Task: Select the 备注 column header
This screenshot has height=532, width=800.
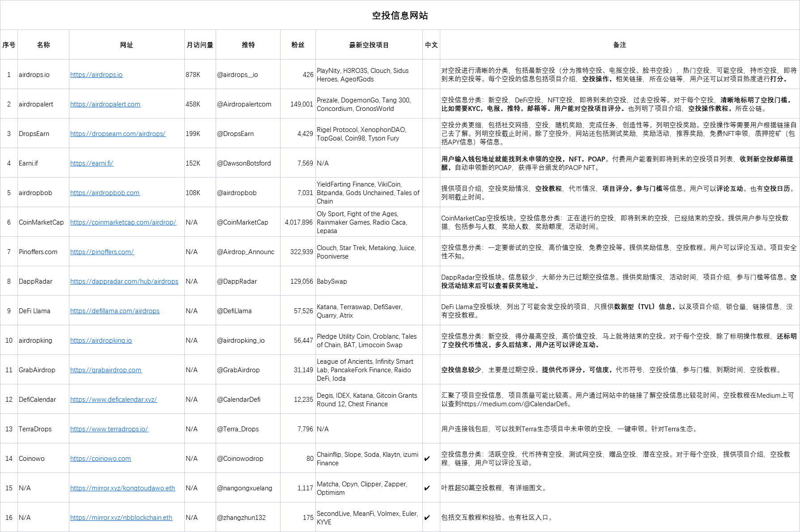Action: [620, 45]
